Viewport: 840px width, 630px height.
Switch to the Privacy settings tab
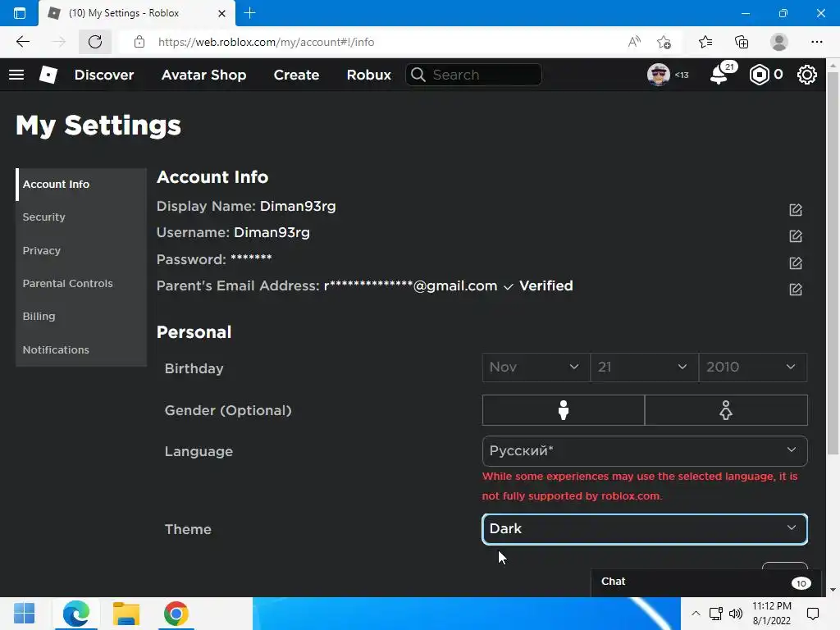[x=81, y=250]
